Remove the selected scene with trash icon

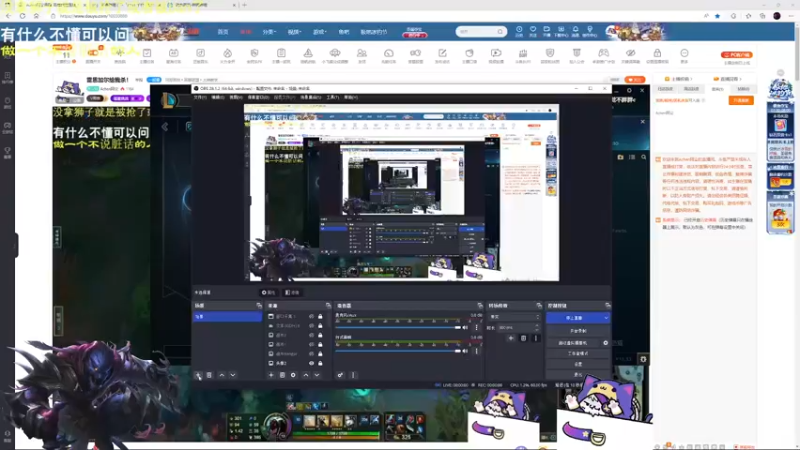[209, 375]
